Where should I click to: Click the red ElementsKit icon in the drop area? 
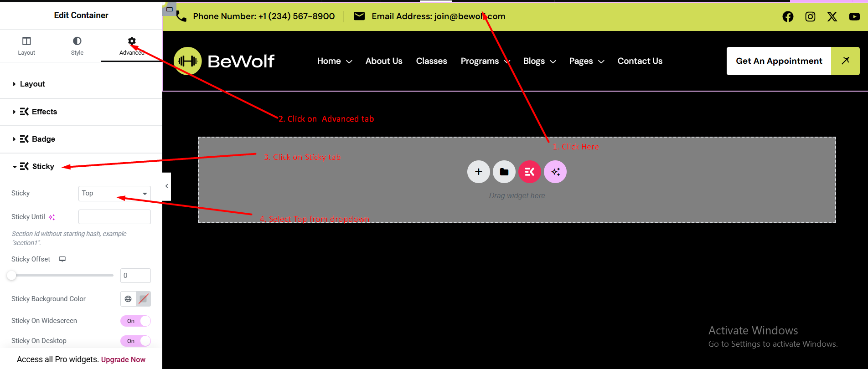(530, 172)
